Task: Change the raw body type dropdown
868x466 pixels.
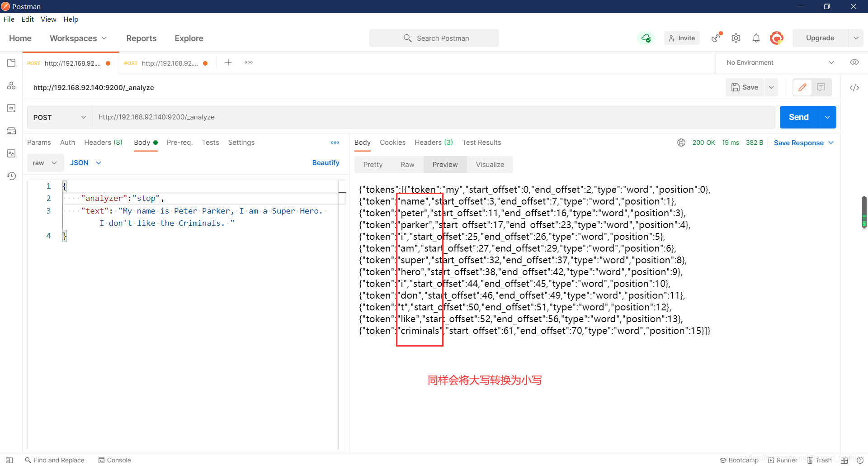Action: point(45,163)
